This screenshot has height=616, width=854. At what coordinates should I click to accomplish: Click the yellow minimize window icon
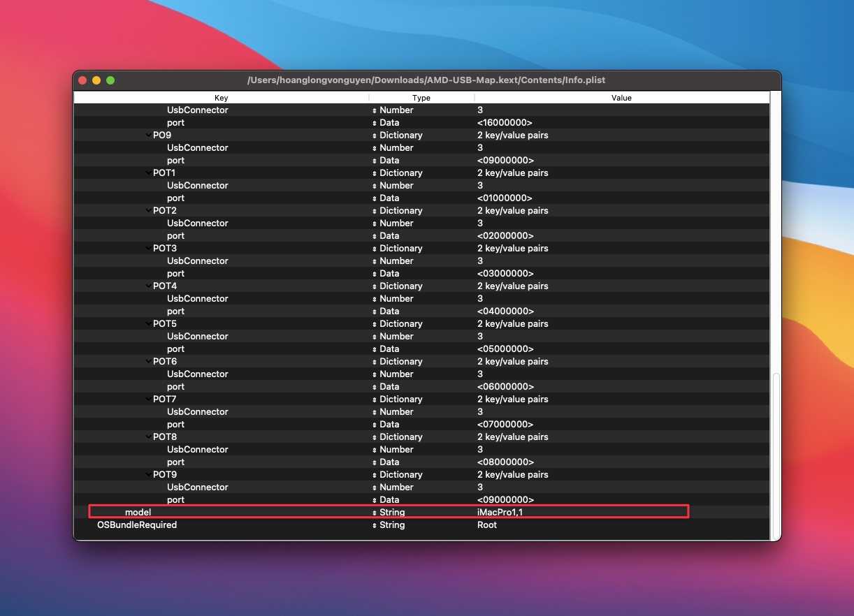coord(96,80)
